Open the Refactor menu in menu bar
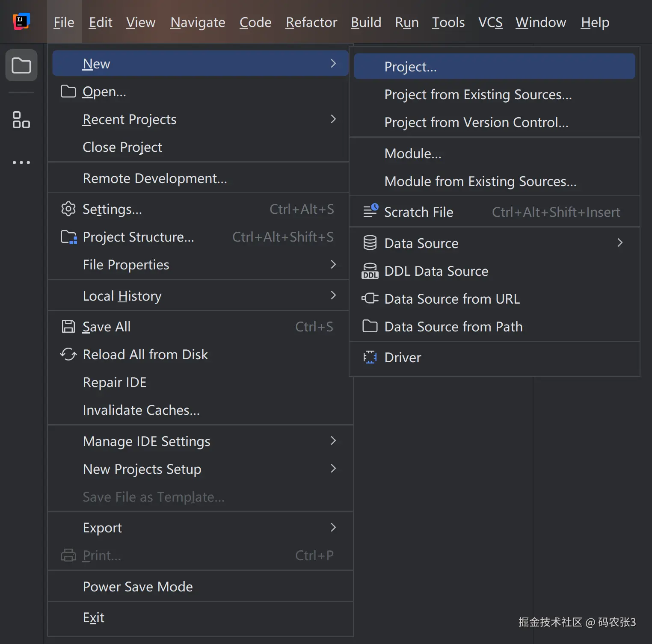 tap(311, 22)
